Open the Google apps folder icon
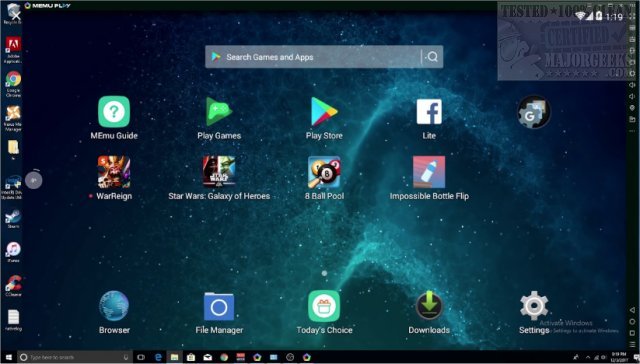This screenshot has width=640, height=364. [534, 112]
